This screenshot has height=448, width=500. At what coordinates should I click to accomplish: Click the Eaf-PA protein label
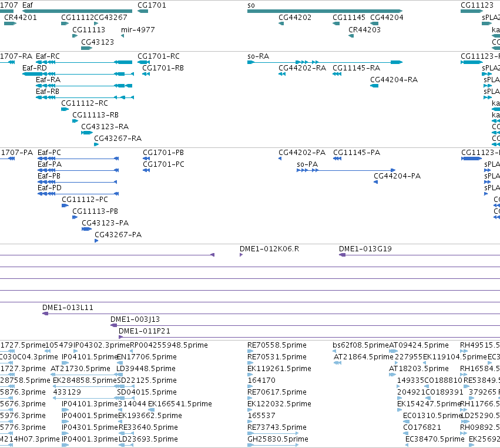pos(50,164)
